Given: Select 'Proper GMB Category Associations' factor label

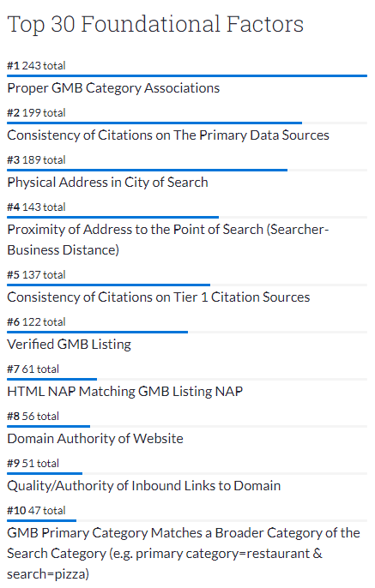Looking at the screenshot, I should [113, 88].
